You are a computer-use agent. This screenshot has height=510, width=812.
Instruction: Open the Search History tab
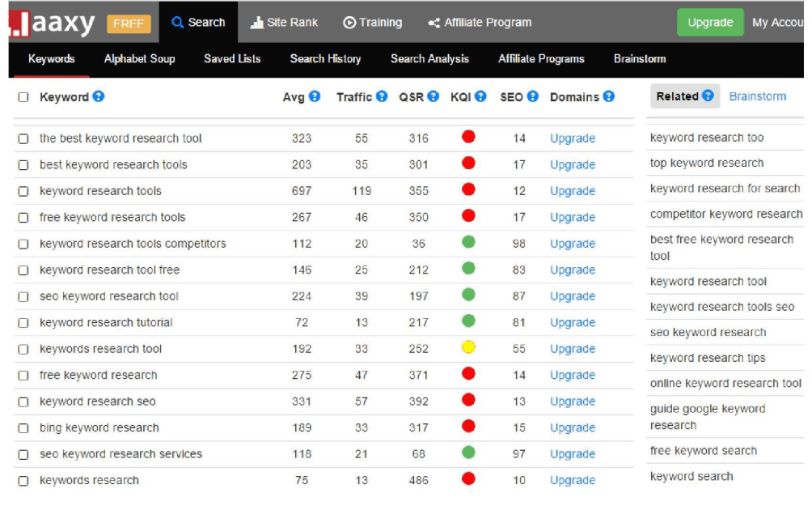[325, 59]
